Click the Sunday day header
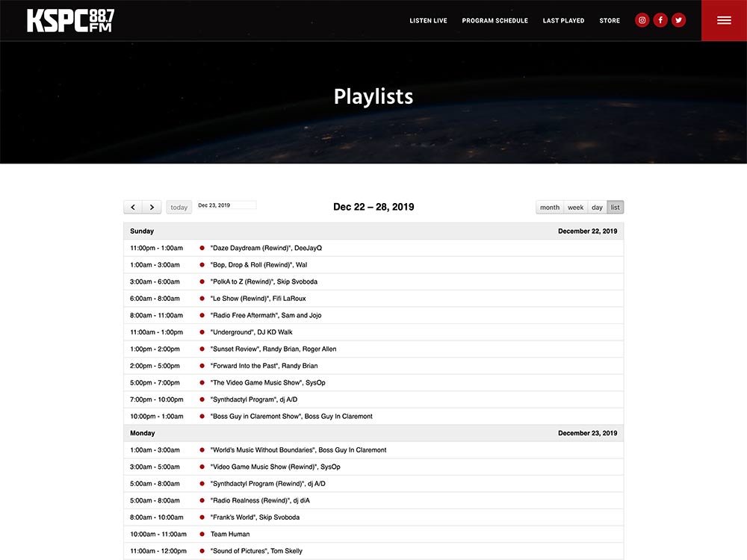The image size is (747, 560). tap(142, 231)
